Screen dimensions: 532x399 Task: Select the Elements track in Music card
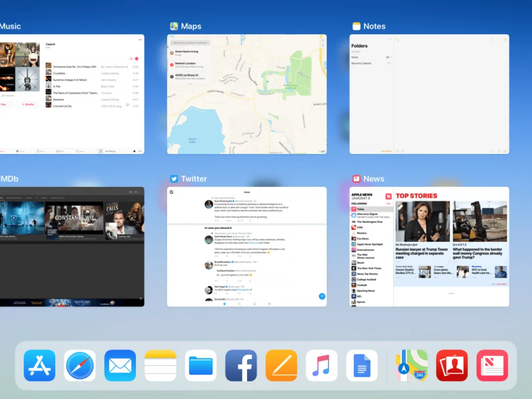click(x=92, y=100)
